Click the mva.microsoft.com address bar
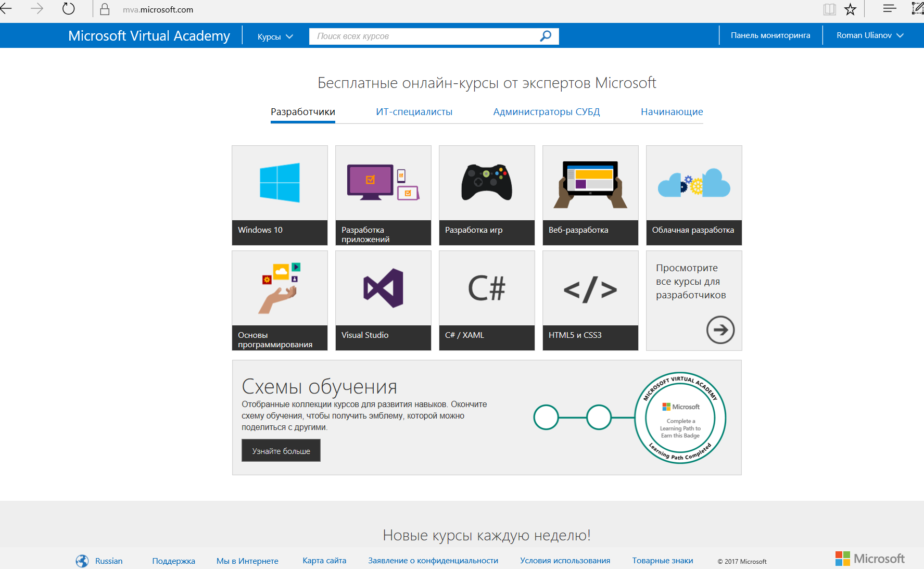The width and height of the screenshot is (924, 569). point(158,9)
